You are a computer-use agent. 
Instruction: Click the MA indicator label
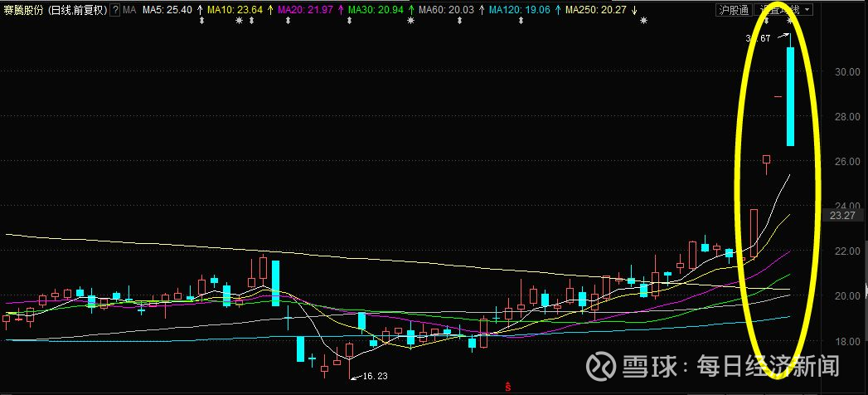coord(129,10)
